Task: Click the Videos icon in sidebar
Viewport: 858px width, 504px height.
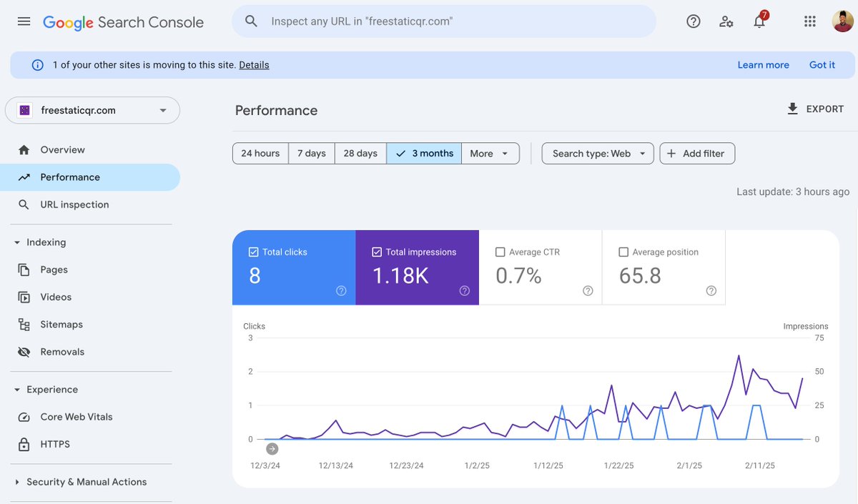Action: coord(24,297)
